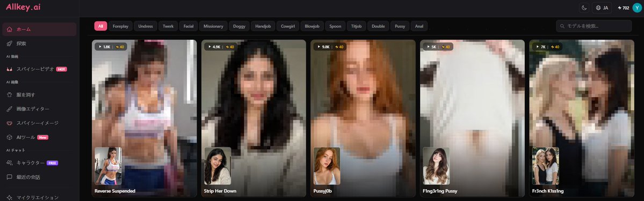The height and width of the screenshot is (201, 644).
Task: Open AIツール in the sidebar
Action: tap(39, 137)
